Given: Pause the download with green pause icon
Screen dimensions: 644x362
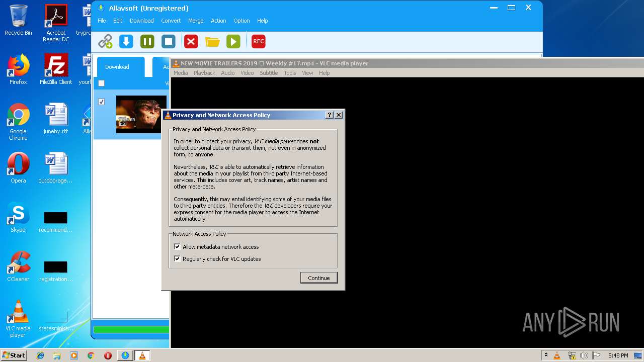Looking at the screenshot, I should (147, 41).
